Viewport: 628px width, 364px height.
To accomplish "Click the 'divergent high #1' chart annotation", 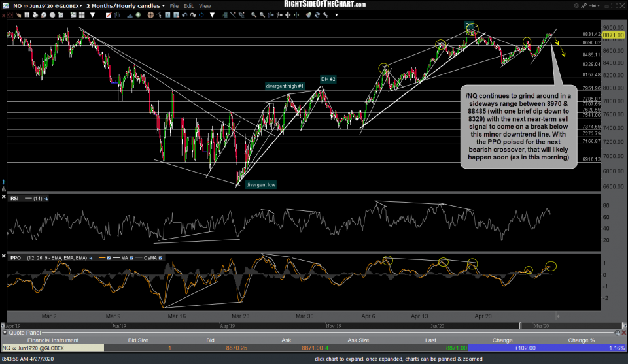I will coord(285,86).
